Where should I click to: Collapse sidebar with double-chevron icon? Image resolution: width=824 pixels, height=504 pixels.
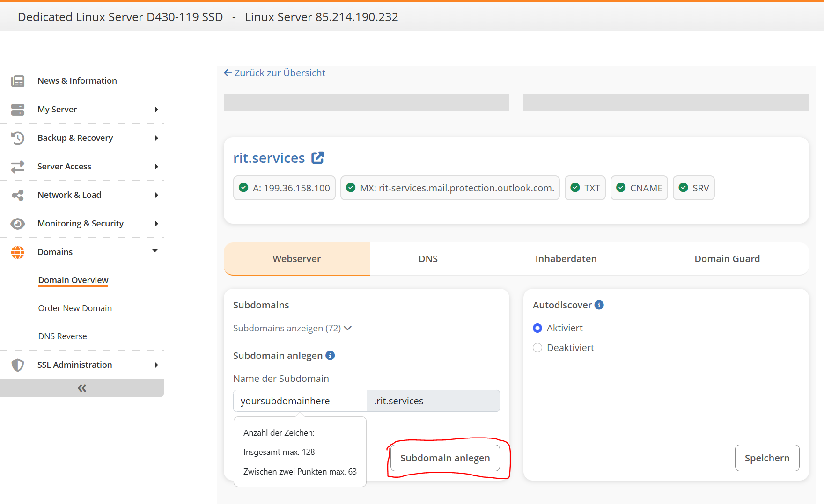(82, 388)
